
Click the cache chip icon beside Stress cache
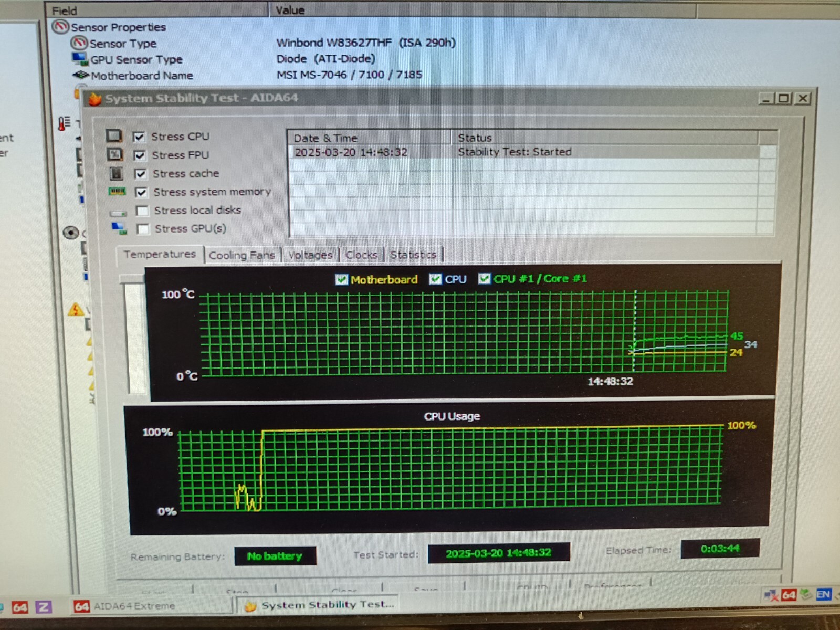(115, 173)
